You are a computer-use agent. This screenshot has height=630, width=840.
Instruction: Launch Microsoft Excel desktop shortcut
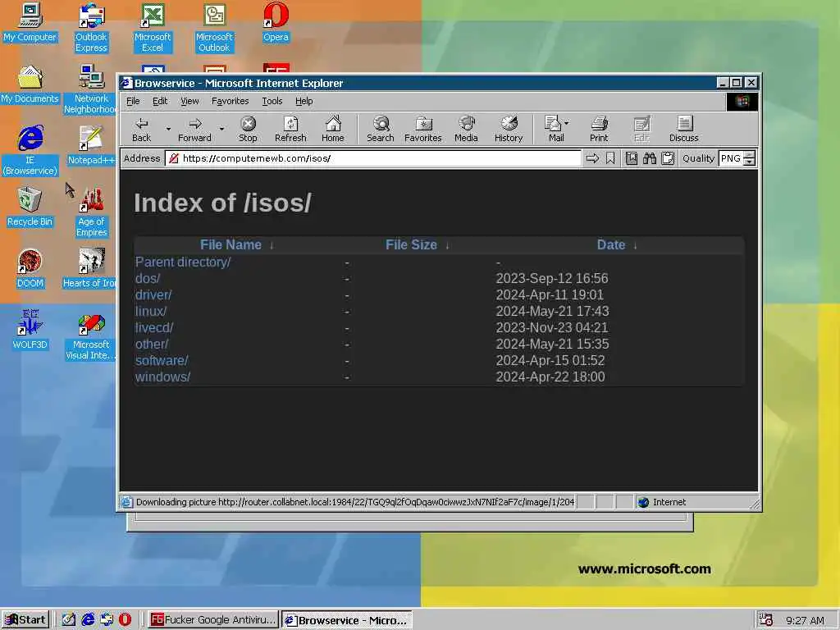click(153, 28)
